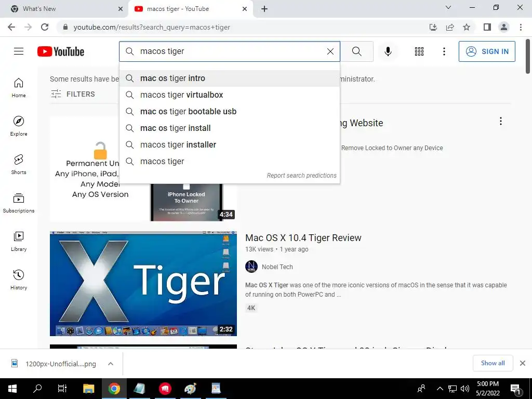
Task: Click the page vertical scrollbar thumb
Action: point(528,56)
